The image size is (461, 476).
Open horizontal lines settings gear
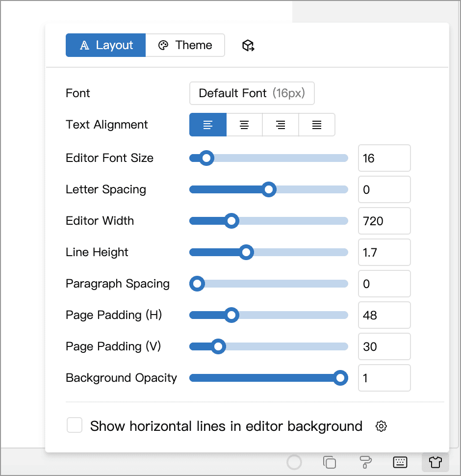tap(381, 426)
